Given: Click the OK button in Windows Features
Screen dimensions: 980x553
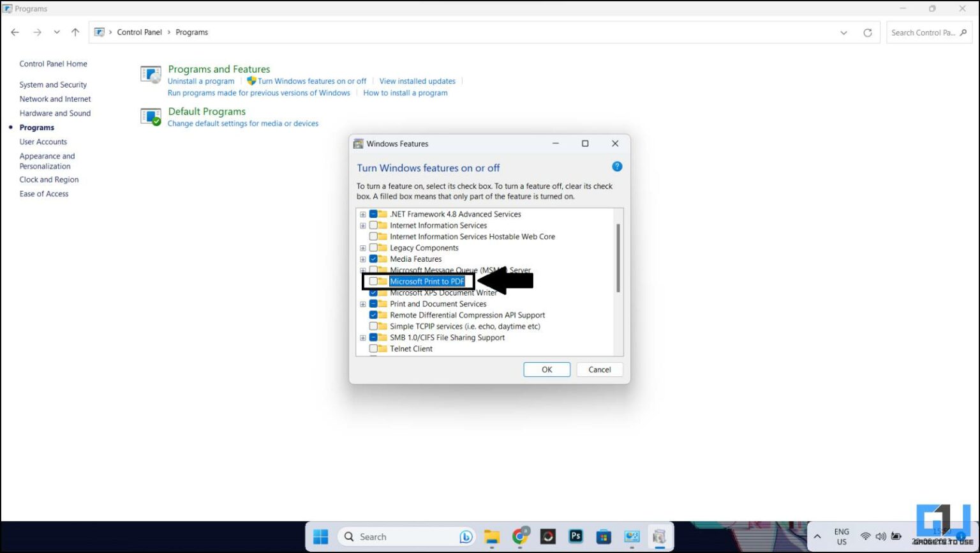Looking at the screenshot, I should (x=546, y=369).
